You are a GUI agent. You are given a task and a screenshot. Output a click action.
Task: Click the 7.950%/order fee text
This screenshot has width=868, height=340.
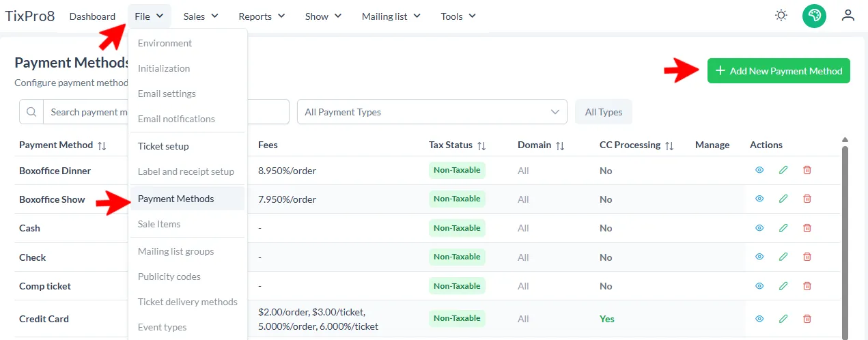coord(287,199)
